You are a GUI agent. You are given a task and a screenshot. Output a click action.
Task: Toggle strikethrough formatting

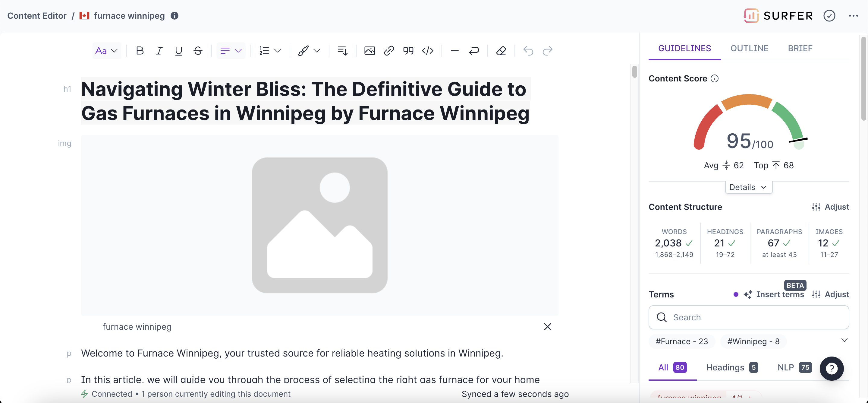[x=198, y=51]
